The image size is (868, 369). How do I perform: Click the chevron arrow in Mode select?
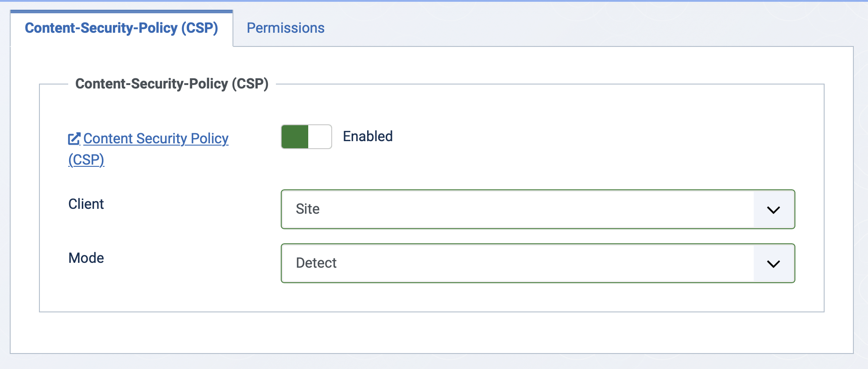[773, 264]
